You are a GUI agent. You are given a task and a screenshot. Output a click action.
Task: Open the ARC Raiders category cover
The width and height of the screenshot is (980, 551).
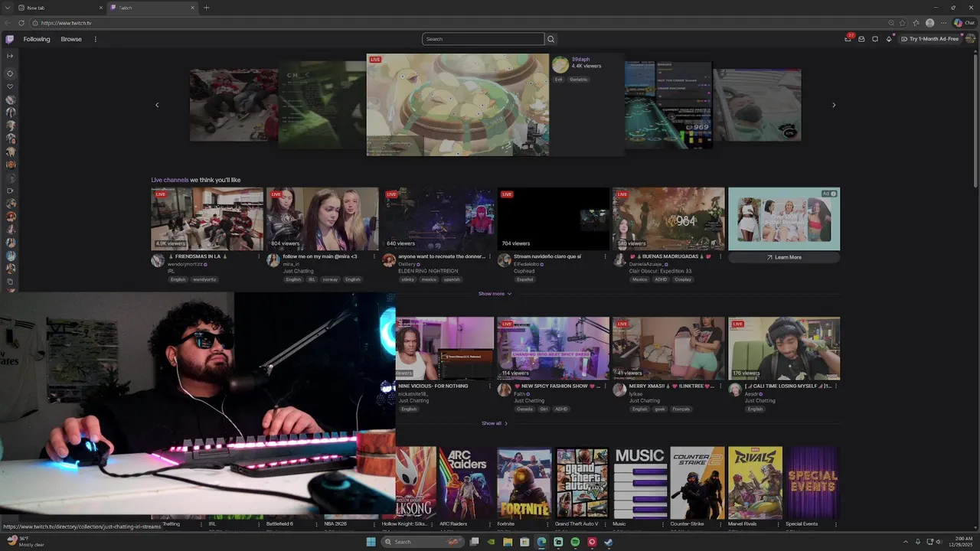click(x=466, y=482)
